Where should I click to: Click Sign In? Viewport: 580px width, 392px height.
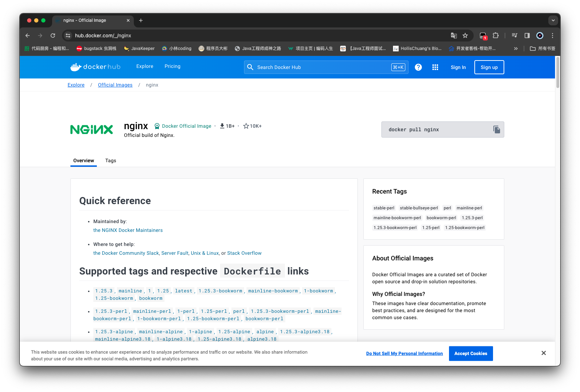coord(458,67)
